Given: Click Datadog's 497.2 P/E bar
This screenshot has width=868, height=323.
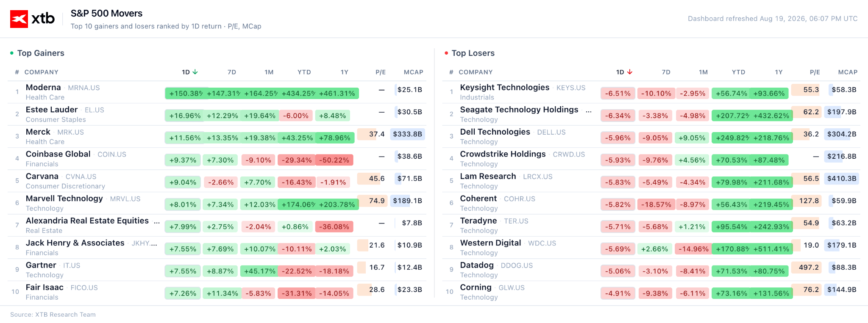Looking at the screenshot, I should click(x=807, y=268).
